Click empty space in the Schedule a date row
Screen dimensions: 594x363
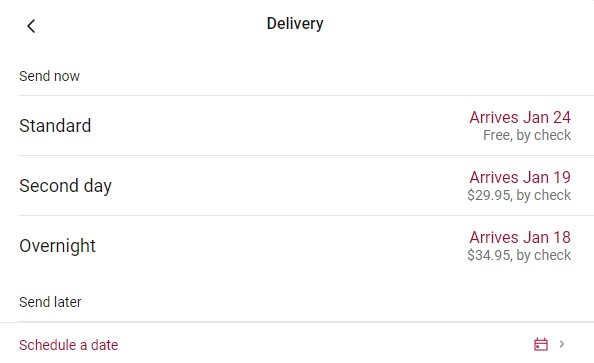[x=326, y=344]
